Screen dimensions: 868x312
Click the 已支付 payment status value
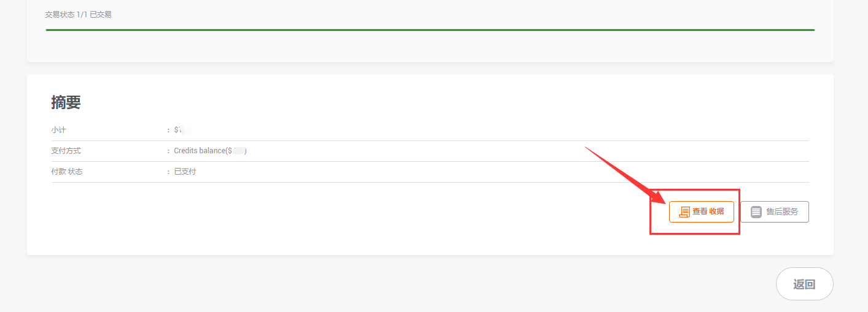(x=185, y=172)
